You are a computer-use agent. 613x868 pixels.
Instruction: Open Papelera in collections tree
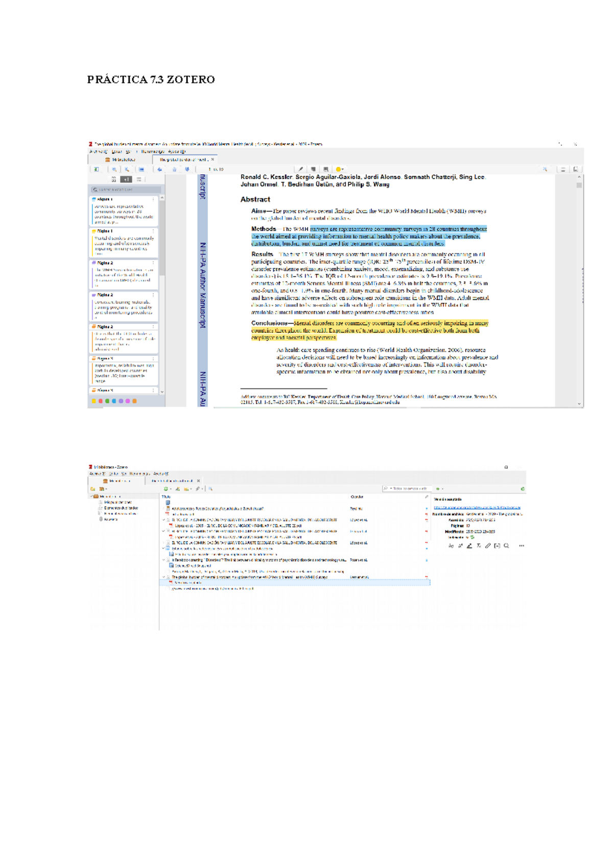(111, 519)
